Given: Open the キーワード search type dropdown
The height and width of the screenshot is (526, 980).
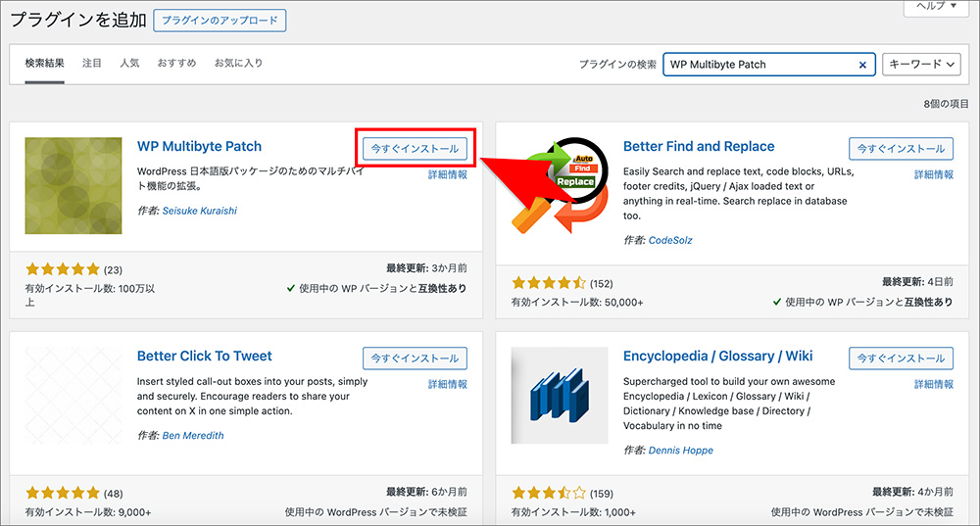Looking at the screenshot, I should [x=921, y=65].
